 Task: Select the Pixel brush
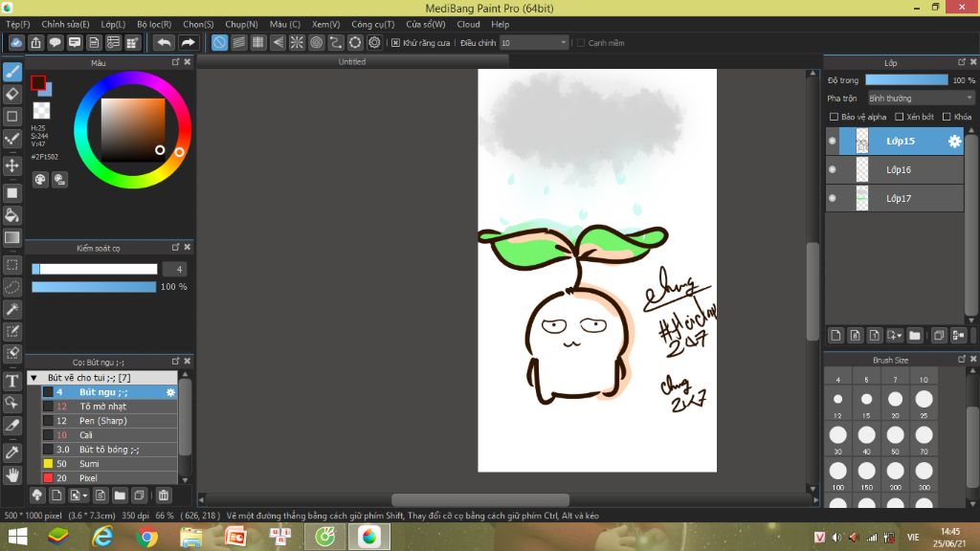[109, 478]
